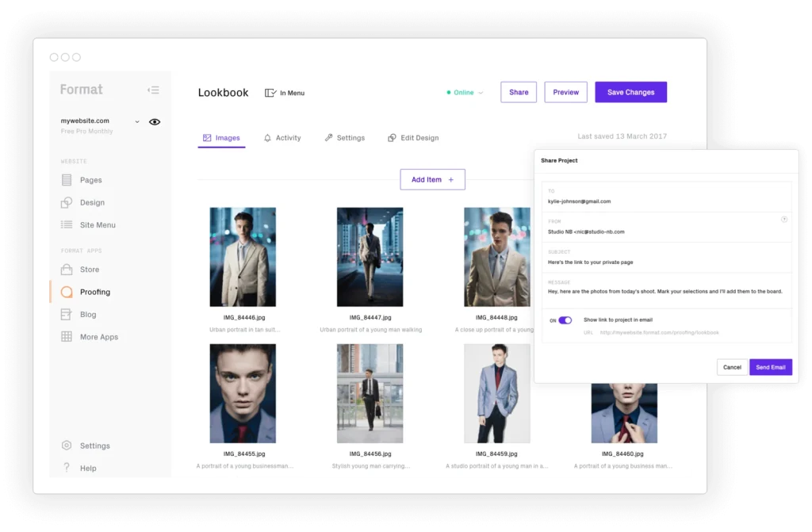812x532 pixels.
Task: Open More Apps grid icon
Action: [67, 337]
